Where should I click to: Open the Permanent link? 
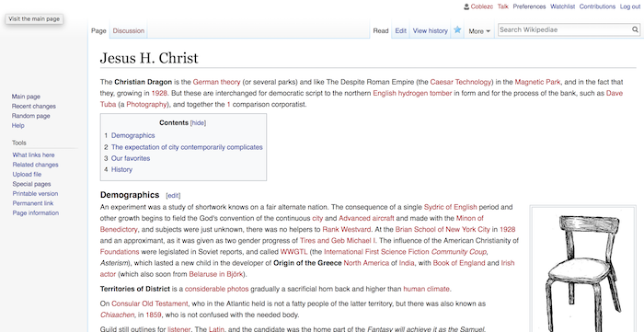point(33,203)
